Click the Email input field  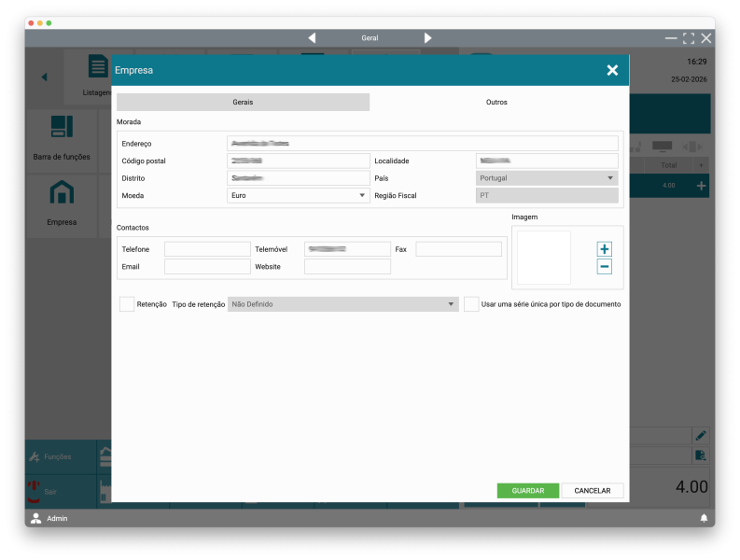[x=207, y=267]
